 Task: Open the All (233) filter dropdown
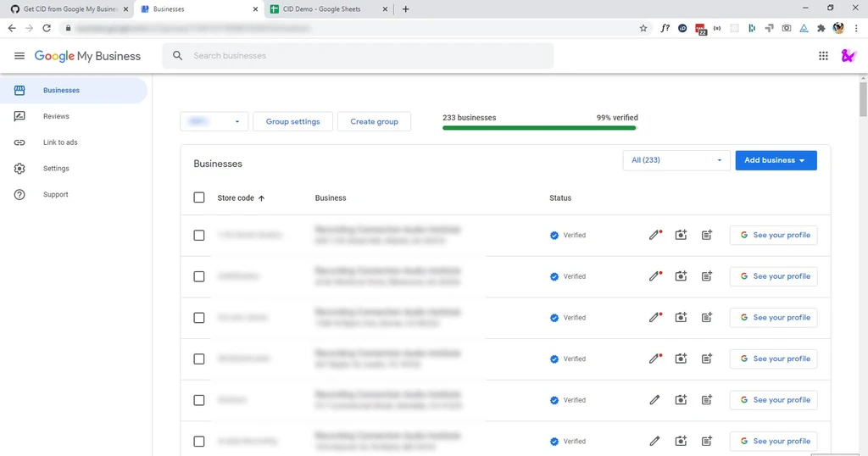676,160
